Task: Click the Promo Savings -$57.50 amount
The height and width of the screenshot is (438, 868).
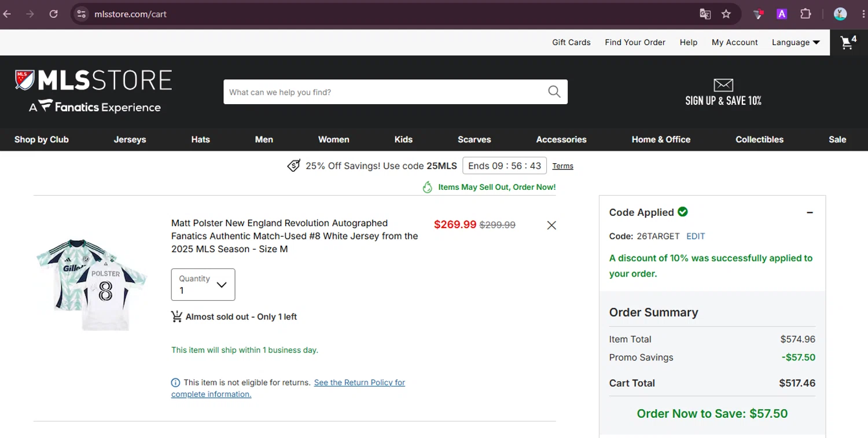Action: (x=799, y=358)
